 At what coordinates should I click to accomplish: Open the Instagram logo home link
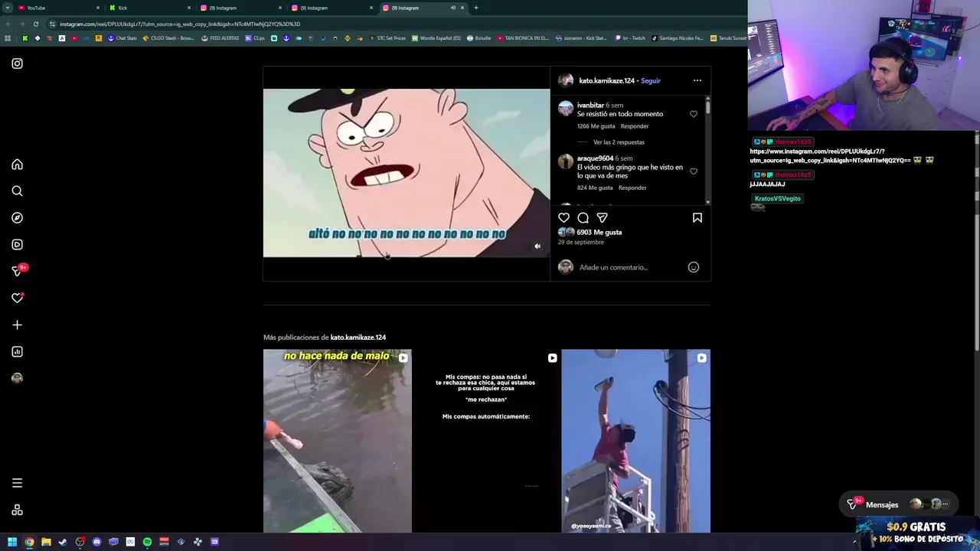click(x=17, y=64)
